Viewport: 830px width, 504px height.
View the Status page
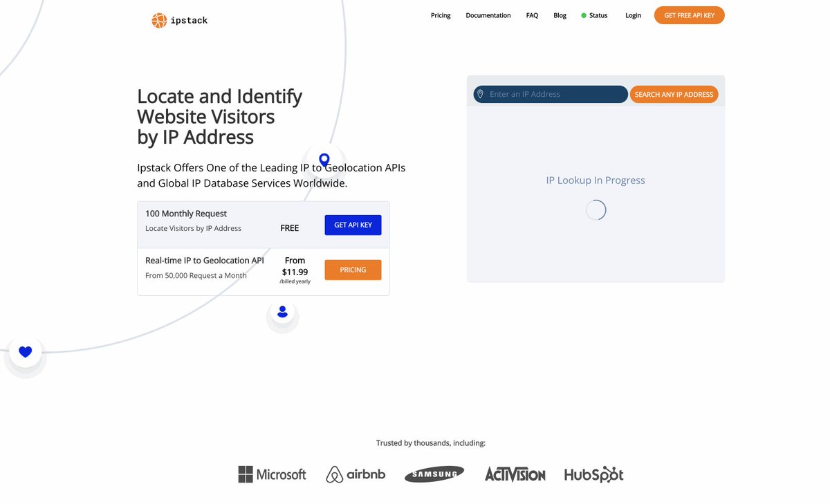coord(598,15)
